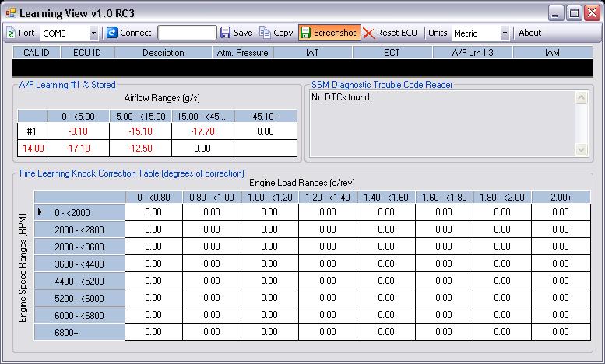Click the app icon in title bar

[9, 13]
